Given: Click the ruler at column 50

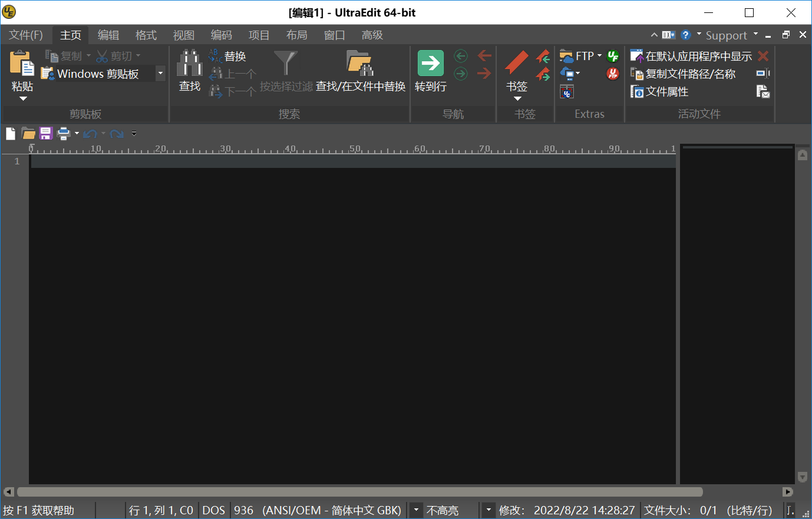Looking at the screenshot, I should [355, 149].
